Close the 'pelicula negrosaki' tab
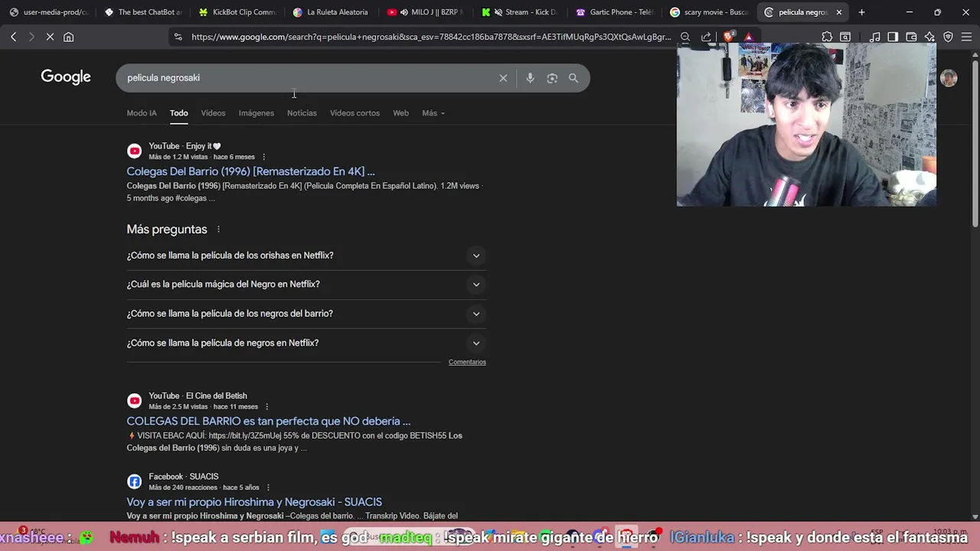The width and height of the screenshot is (980, 551). pyautogui.click(x=838, y=12)
